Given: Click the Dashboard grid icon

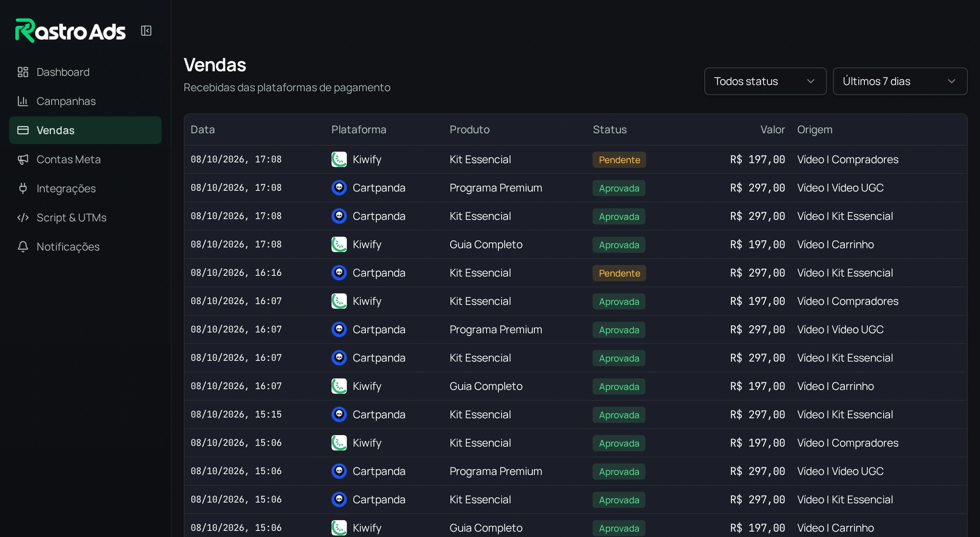Looking at the screenshot, I should tap(23, 72).
